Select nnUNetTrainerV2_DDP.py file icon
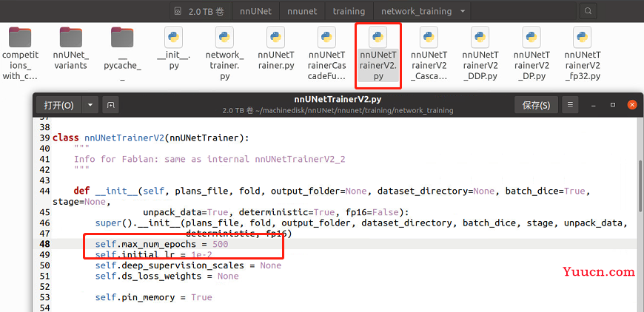The width and height of the screenshot is (644, 312). pyautogui.click(x=480, y=37)
